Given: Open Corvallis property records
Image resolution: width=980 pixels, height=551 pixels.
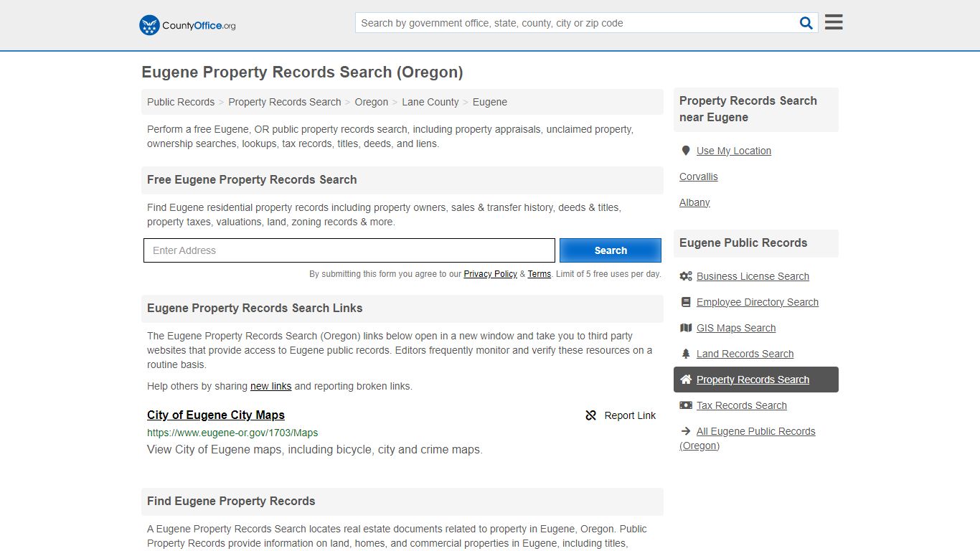Looking at the screenshot, I should click(699, 176).
